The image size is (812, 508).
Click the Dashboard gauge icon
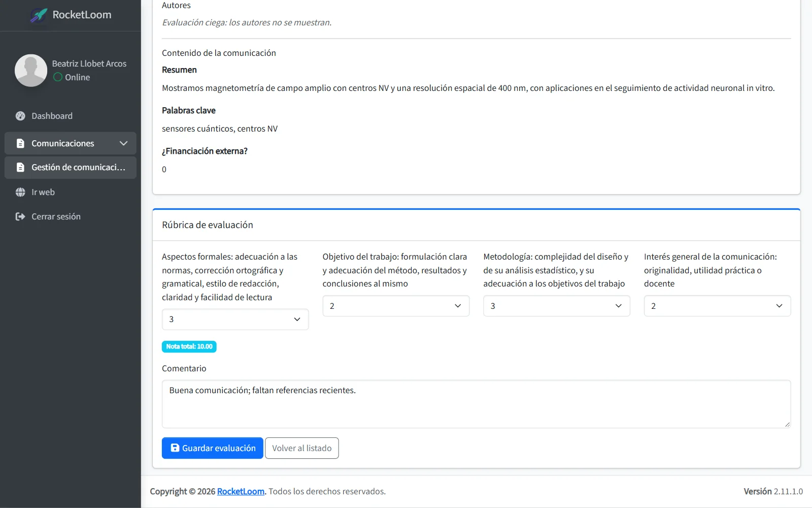coord(20,116)
